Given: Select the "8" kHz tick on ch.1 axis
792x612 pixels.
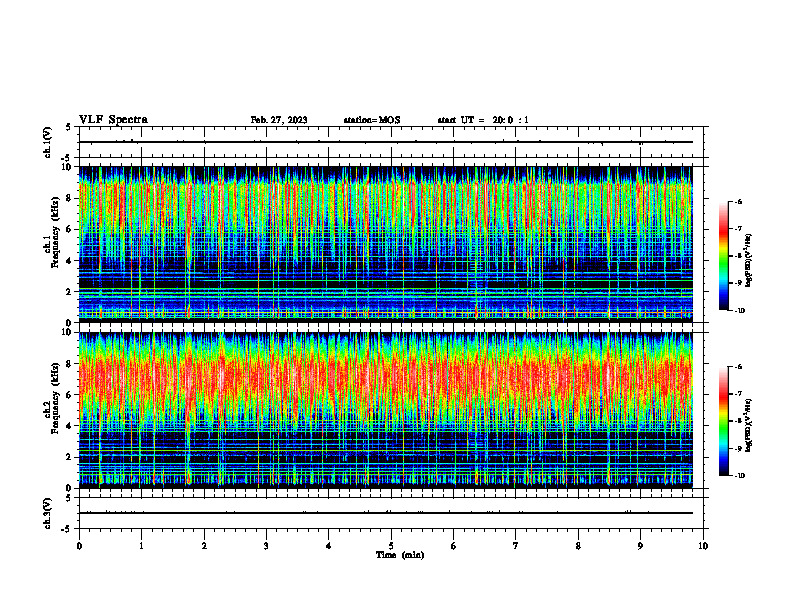Looking at the screenshot, I should coord(70,198).
